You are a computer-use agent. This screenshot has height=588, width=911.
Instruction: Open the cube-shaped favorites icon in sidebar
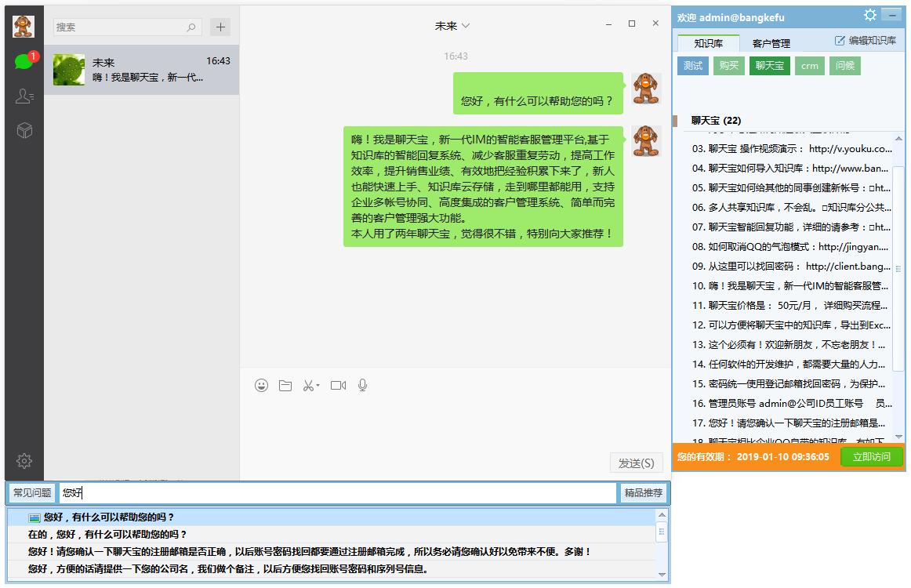[x=24, y=130]
